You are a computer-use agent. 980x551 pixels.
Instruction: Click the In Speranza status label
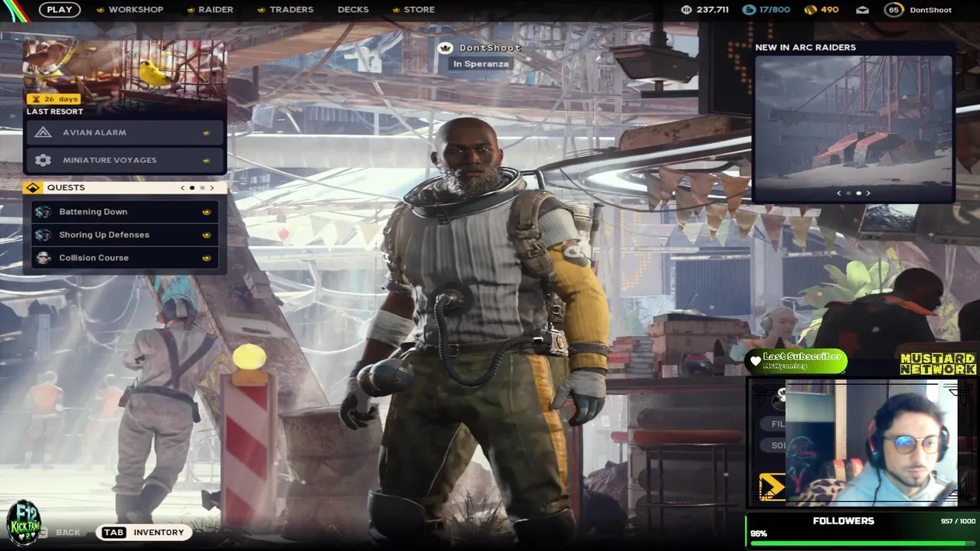click(x=480, y=64)
